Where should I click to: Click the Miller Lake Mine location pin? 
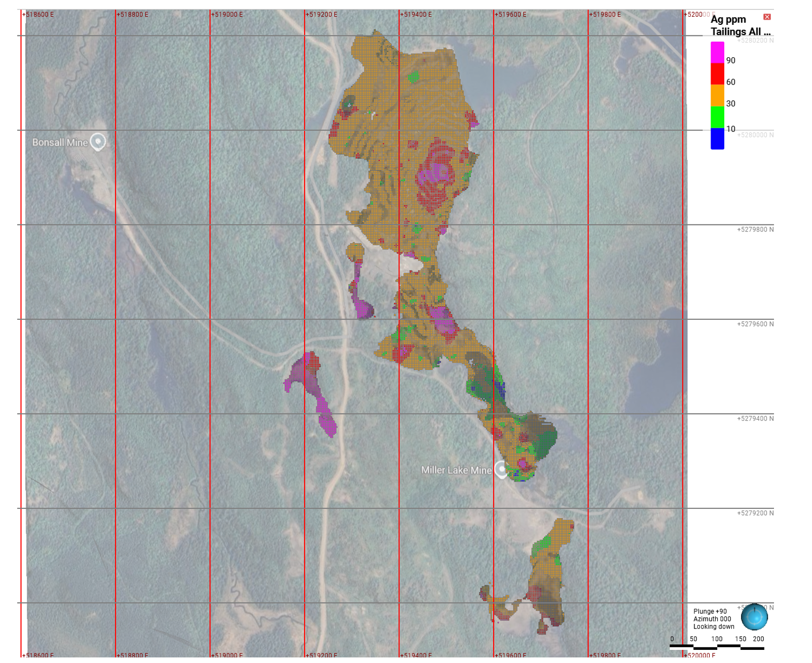(x=501, y=469)
